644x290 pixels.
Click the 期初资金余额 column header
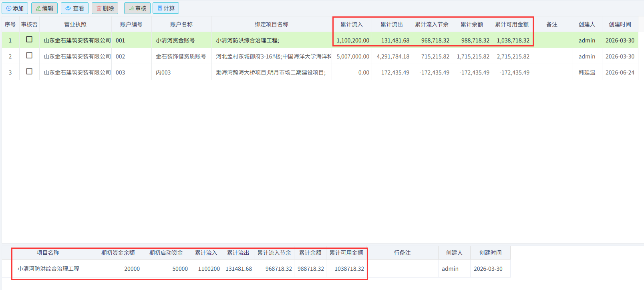[x=118, y=253]
